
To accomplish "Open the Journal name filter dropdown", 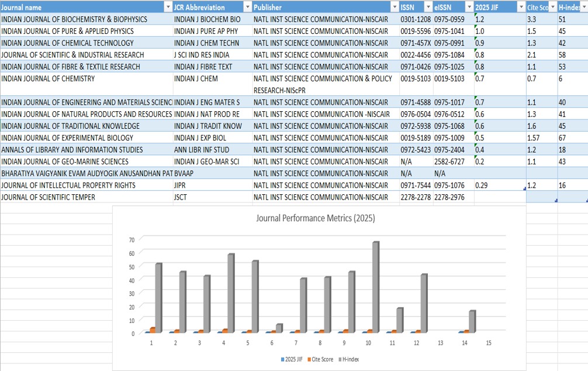I will (168, 7).
